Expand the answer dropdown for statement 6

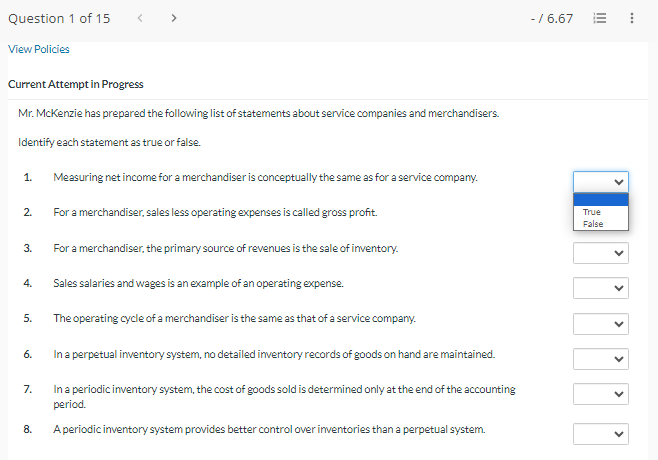click(601, 359)
